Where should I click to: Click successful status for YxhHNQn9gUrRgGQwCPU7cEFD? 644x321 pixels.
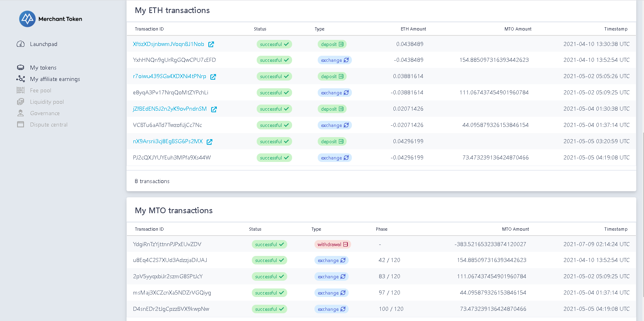click(x=274, y=60)
